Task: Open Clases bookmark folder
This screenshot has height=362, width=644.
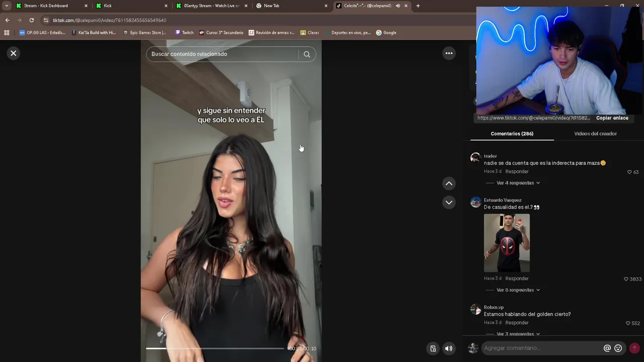Action: pyautogui.click(x=309, y=33)
